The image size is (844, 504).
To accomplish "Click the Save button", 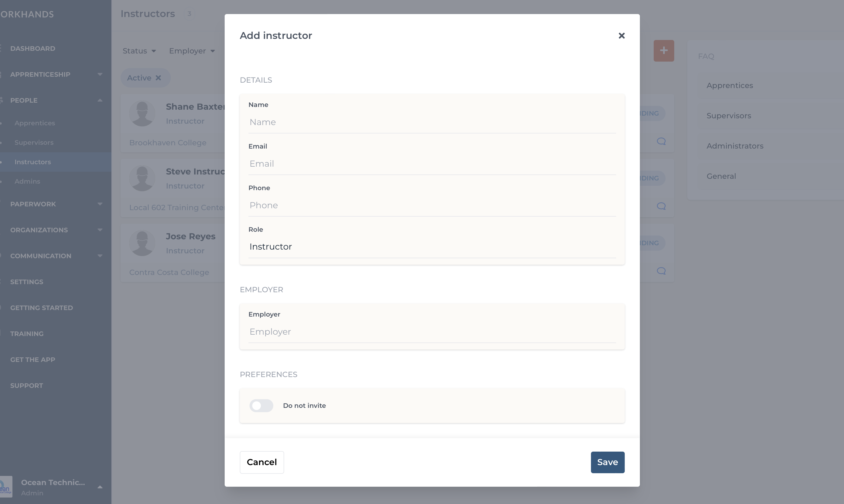I will point(607,462).
